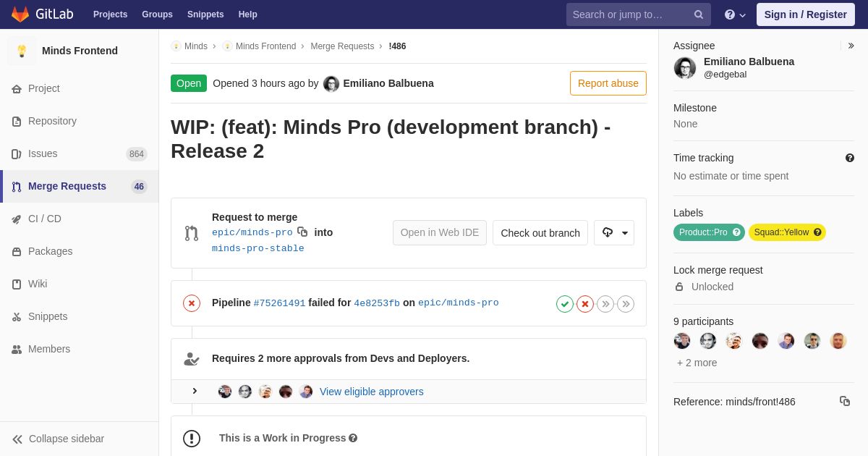Copy the reference minds/front!486
This screenshot has height=456, width=868.
click(845, 401)
